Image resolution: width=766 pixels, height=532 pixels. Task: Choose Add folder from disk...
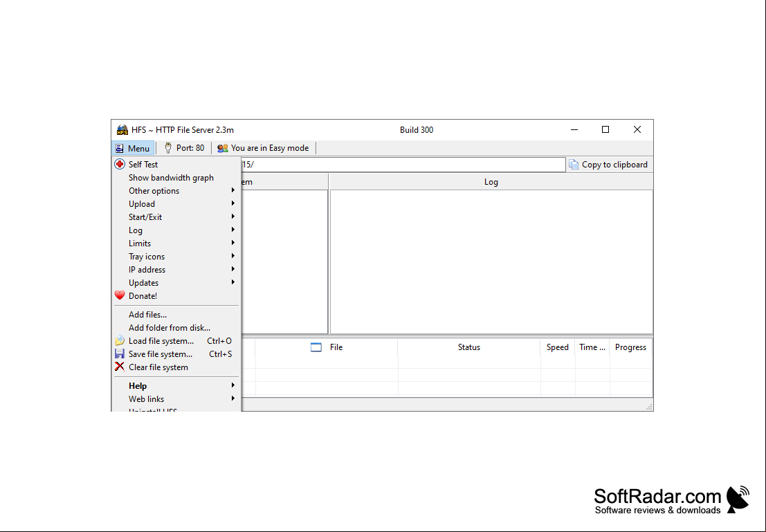[x=170, y=328]
